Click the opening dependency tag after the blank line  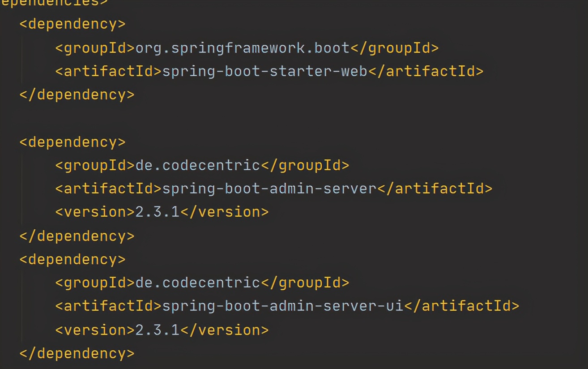point(72,142)
